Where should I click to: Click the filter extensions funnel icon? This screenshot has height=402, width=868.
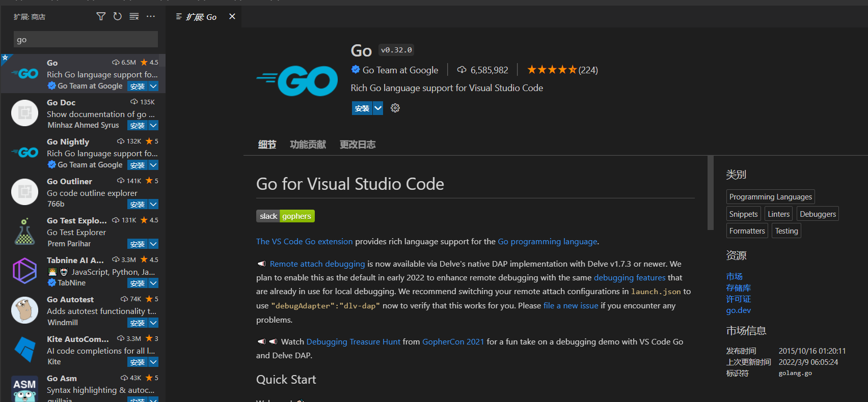point(101,17)
